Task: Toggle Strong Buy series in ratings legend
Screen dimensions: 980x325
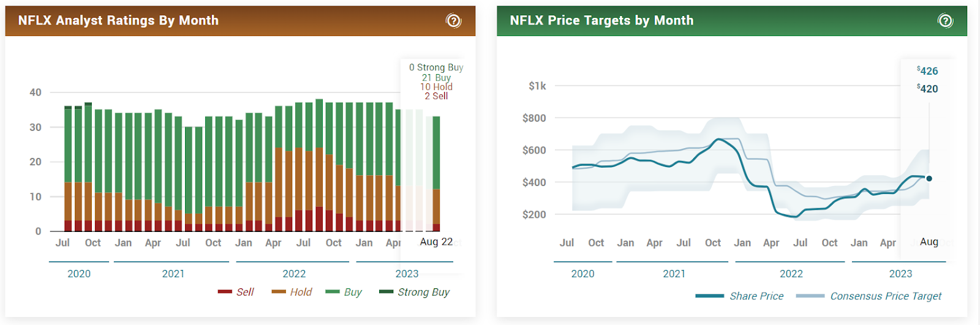Action: tap(415, 292)
